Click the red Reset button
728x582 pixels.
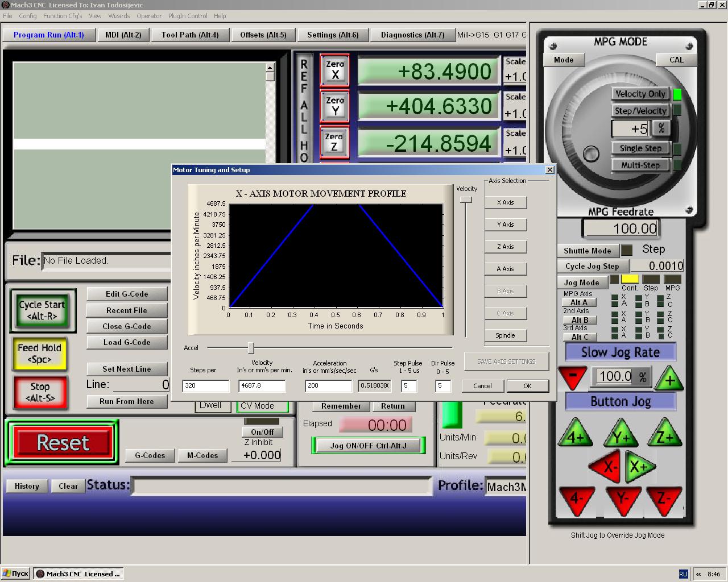click(x=63, y=443)
